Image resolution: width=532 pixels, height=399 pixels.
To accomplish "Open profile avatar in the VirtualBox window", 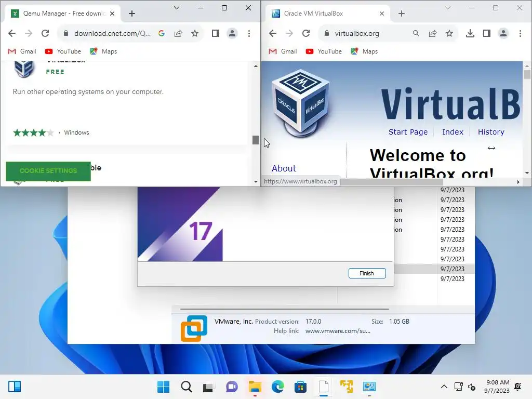I will coord(503,33).
